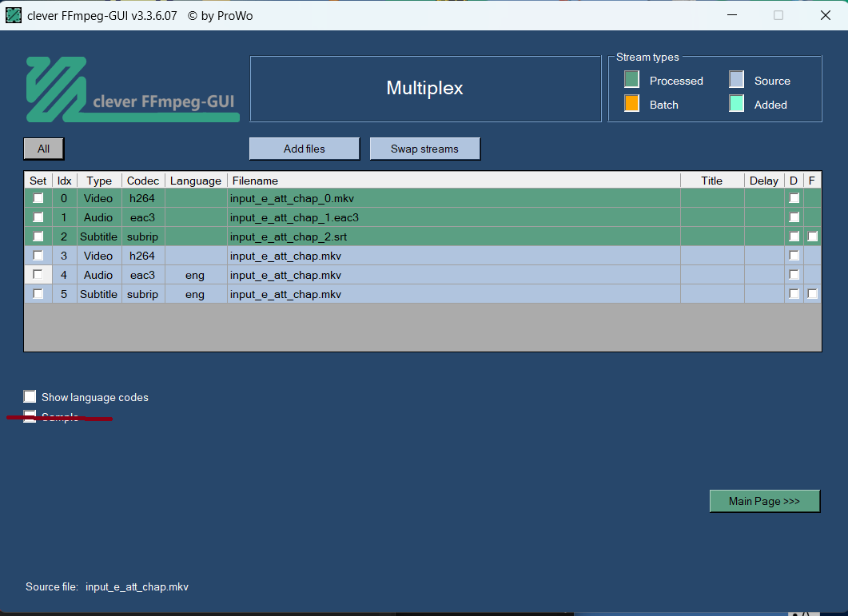Tick Set checkbox for input_e_att_chap_0.mkv row
The width and height of the screenshot is (848, 616).
click(38, 198)
